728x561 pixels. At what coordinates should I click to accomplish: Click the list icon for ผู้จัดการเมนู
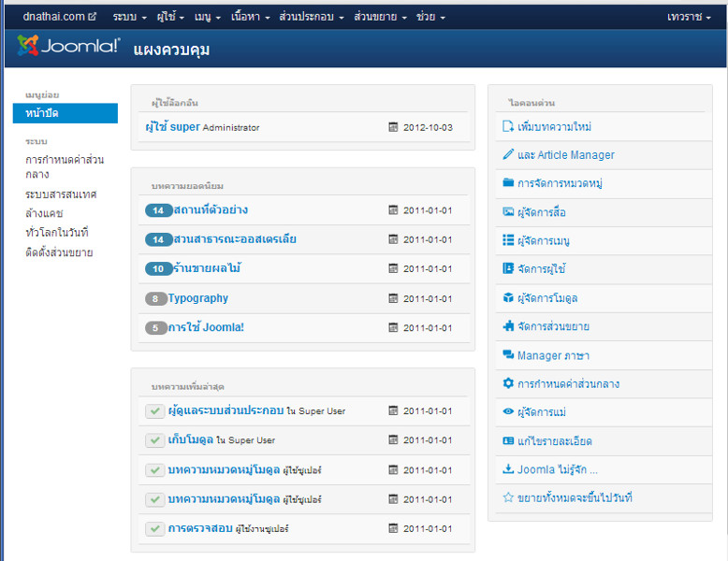point(508,240)
